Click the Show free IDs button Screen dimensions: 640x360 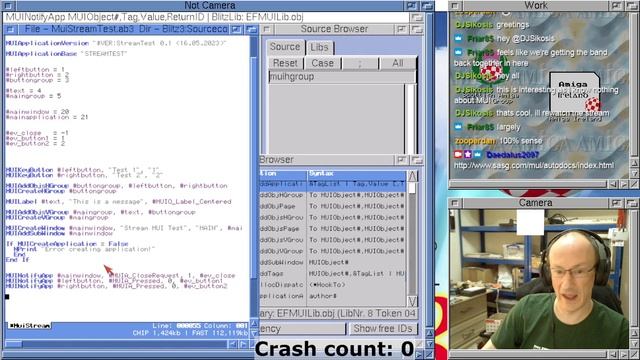click(x=382, y=329)
